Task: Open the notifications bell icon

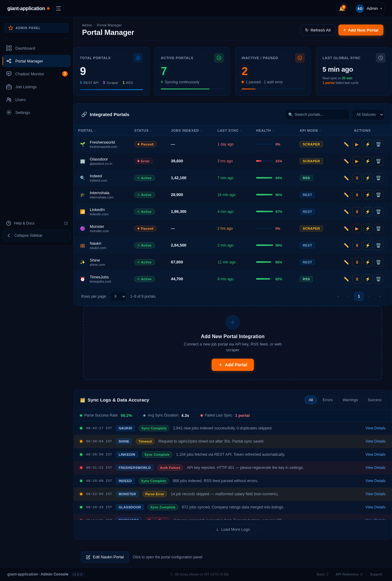Action: (x=342, y=9)
